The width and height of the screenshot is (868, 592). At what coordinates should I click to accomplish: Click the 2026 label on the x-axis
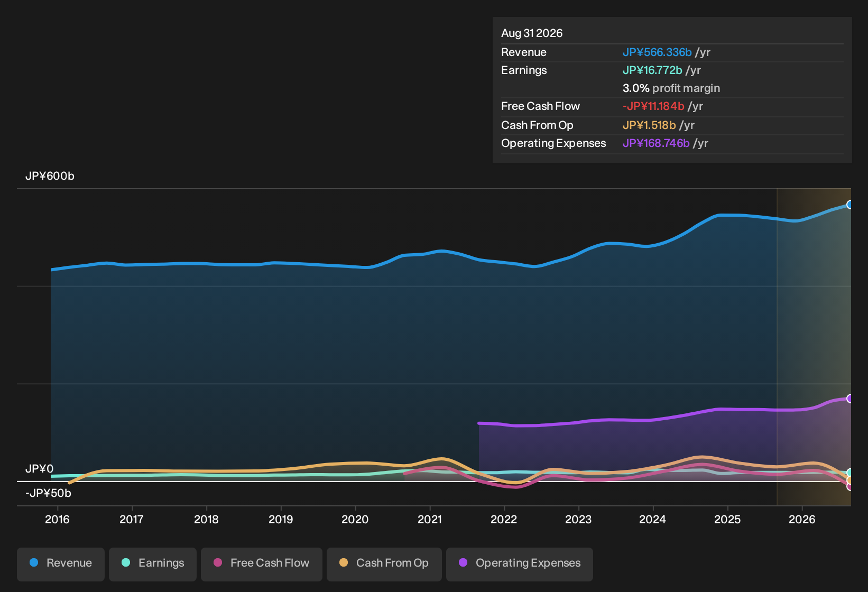(802, 520)
